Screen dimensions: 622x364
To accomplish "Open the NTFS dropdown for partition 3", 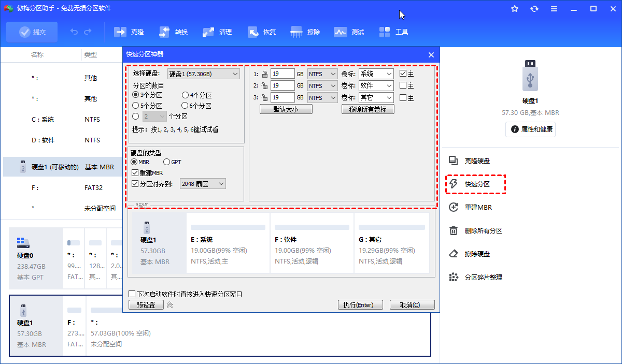I will pos(322,97).
